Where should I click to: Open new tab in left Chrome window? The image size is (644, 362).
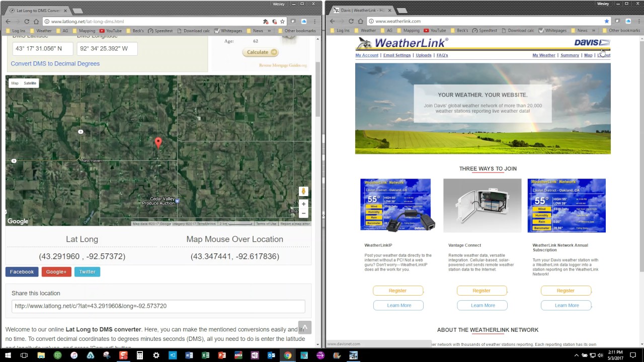[77, 11]
